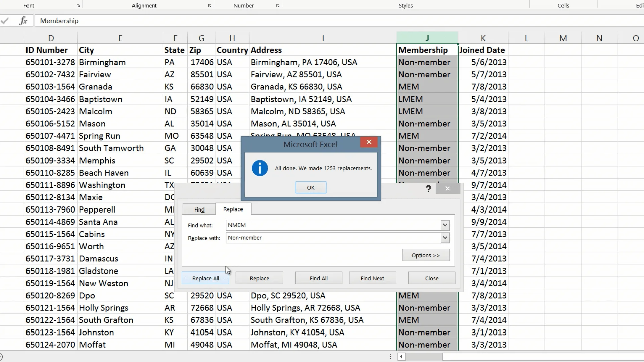Expand Options in Find and Replace
The height and width of the screenshot is (362, 644).
coord(426,255)
